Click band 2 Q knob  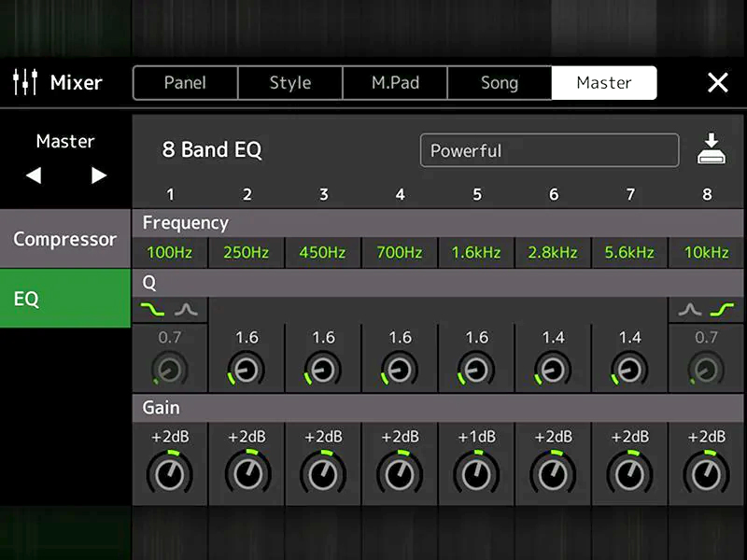(x=247, y=369)
